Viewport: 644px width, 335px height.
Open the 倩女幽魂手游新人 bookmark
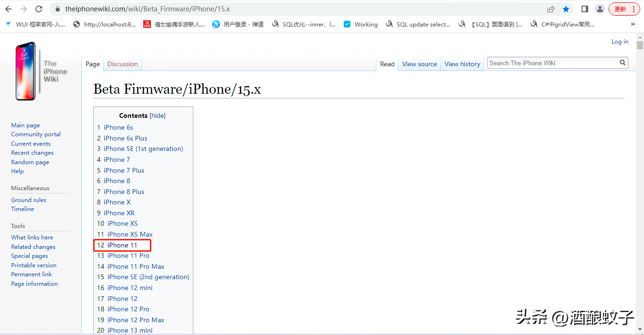coord(174,24)
